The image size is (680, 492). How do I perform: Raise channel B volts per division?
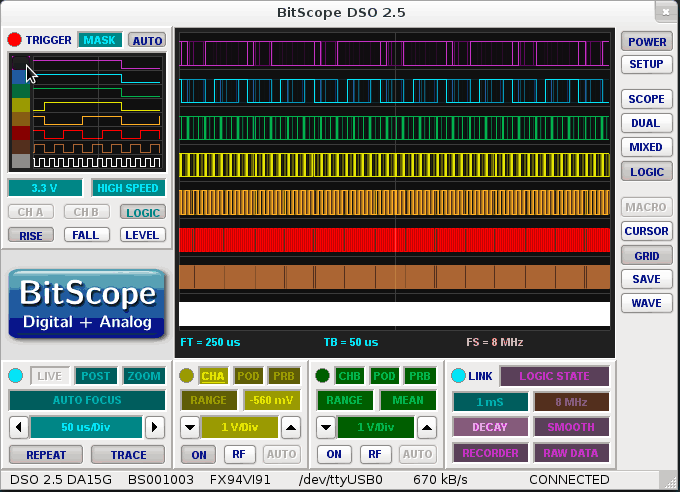click(427, 427)
